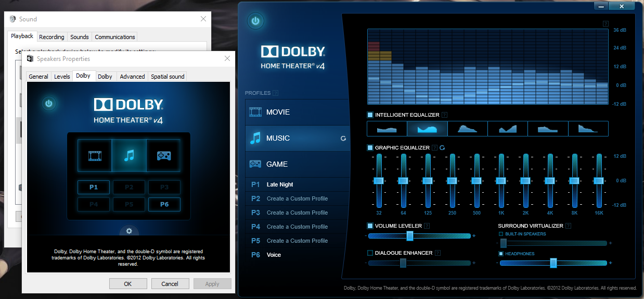Enable Built-in Speakers surround virtualizer checkbox

click(501, 234)
